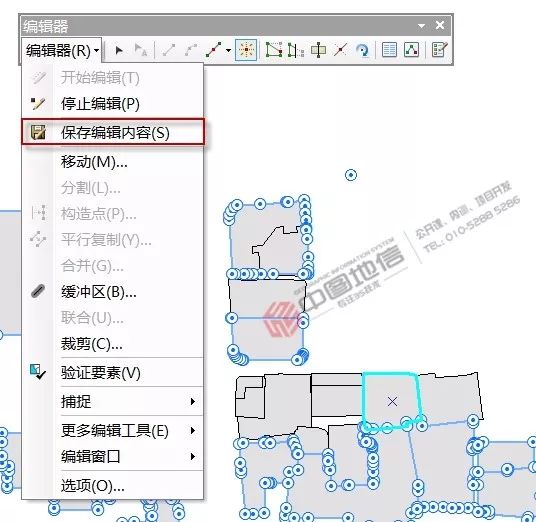Choose 缓冲区(B)... menu item
This screenshot has width=536, height=522.
click(x=112, y=292)
